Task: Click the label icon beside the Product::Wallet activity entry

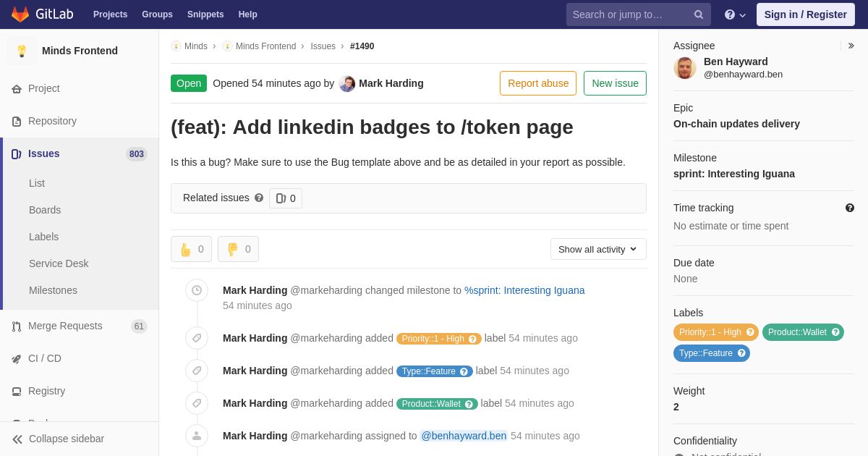Action: pyautogui.click(x=197, y=403)
